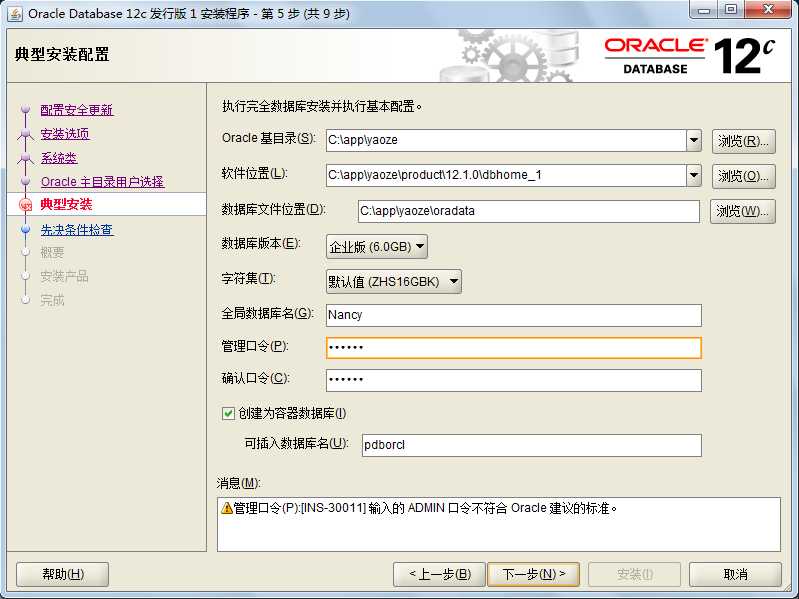Click 浏览(O) for software location
This screenshot has width=799, height=599.
pyautogui.click(x=743, y=176)
